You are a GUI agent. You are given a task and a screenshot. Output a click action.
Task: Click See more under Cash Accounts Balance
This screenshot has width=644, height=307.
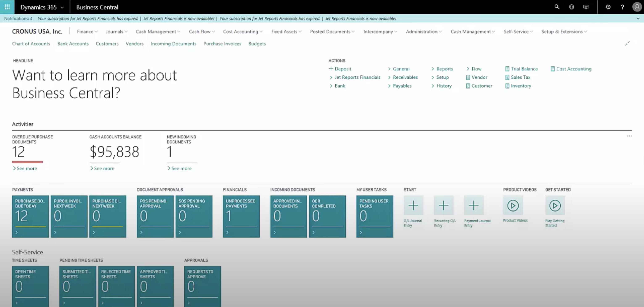(x=102, y=168)
